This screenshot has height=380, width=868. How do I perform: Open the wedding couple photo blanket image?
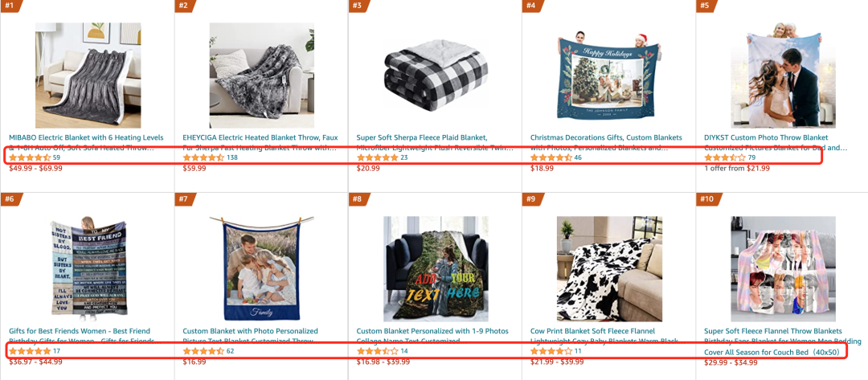pyautogui.click(x=784, y=76)
